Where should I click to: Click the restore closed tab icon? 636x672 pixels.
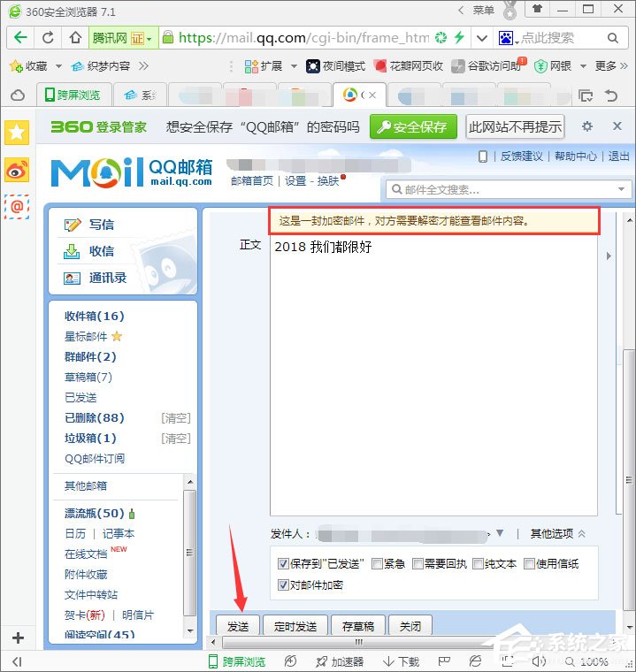click(611, 95)
